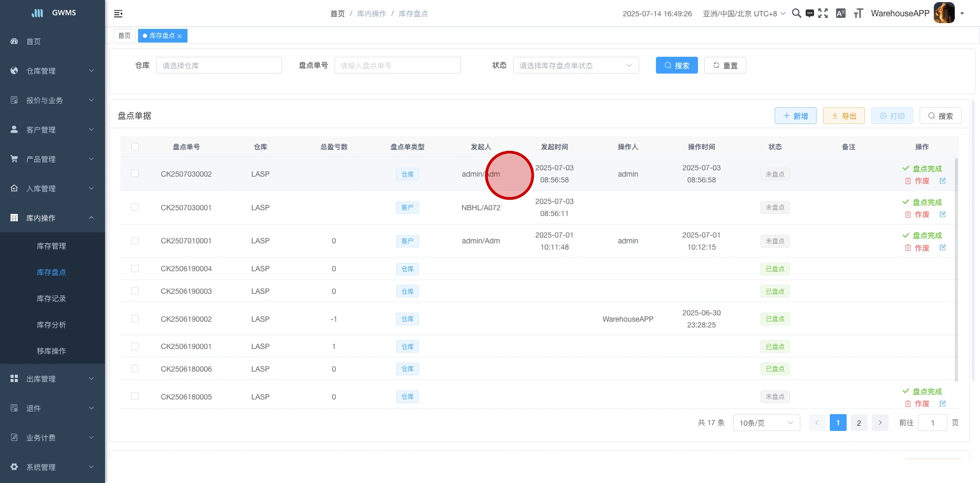Expand the 出库管理 sidebar menu
This screenshot has height=483, width=980.
pos(53,379)
